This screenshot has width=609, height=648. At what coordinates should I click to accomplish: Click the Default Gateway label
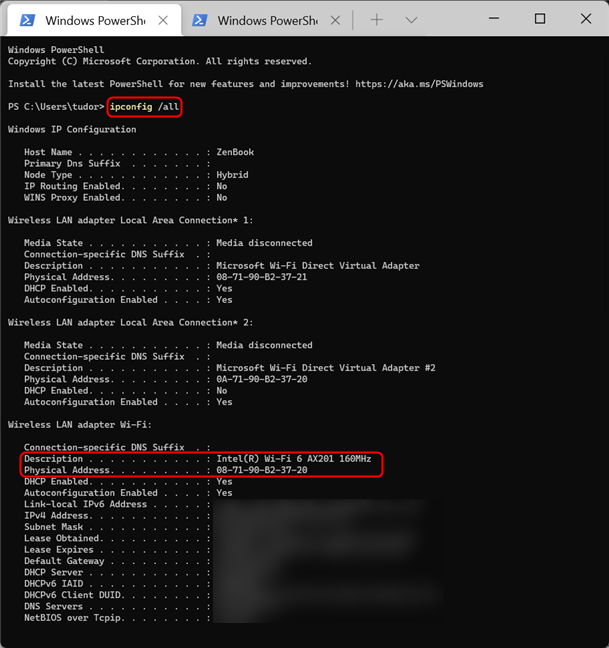(64, 561)
